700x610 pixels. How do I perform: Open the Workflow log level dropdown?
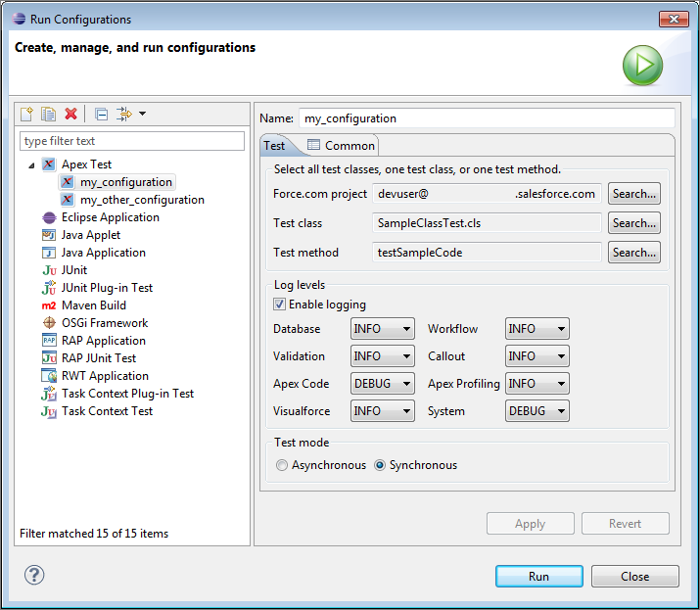(x=537, y=329)
